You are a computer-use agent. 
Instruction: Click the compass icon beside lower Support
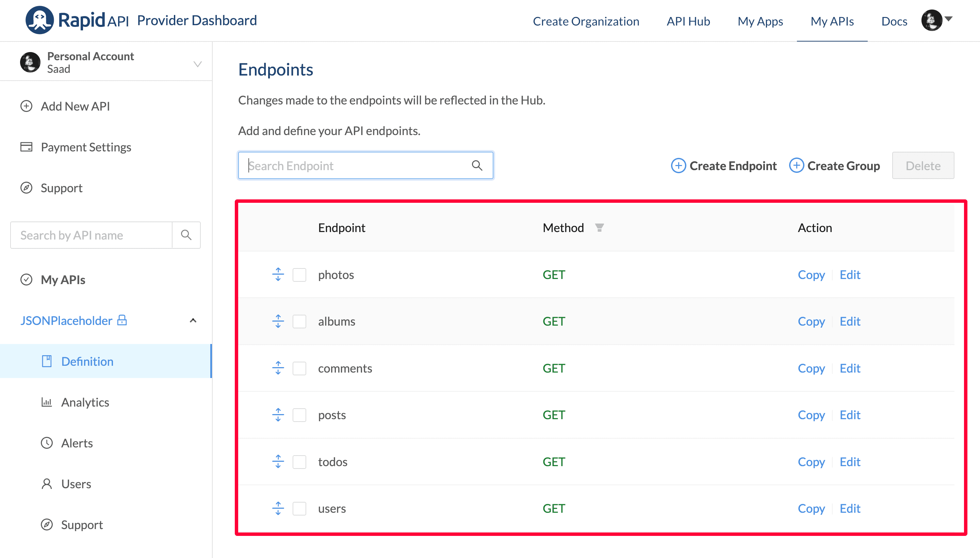(47, 525)
